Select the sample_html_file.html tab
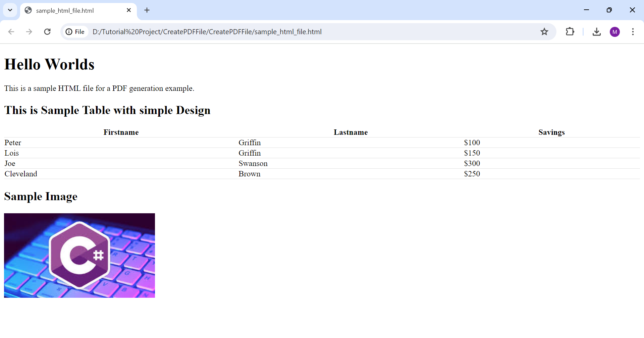Image resolution: width=644 pixels, height=338 pixels. point(78,11)
